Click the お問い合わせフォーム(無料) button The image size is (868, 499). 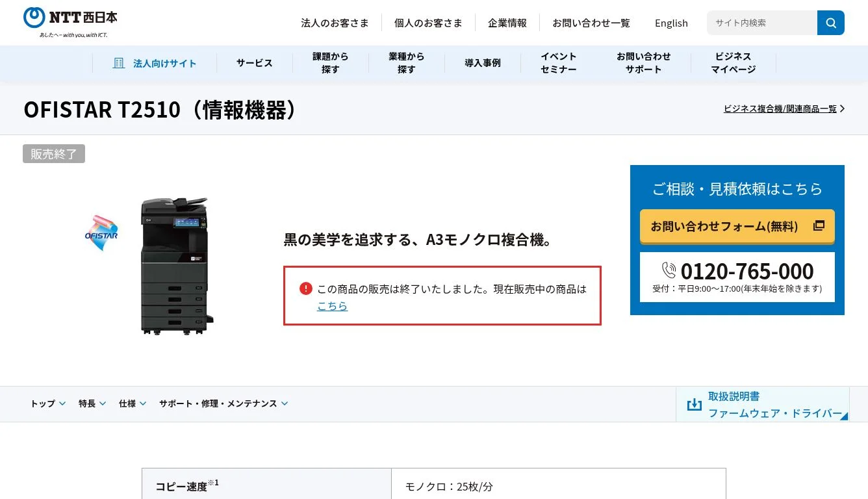[x=737, y=226]
